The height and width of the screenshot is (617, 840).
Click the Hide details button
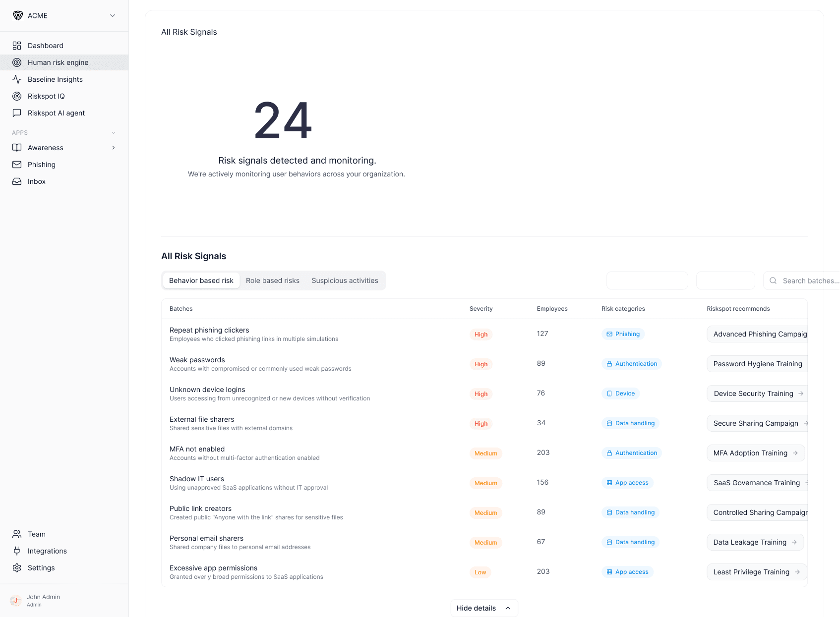pyautogui.click(x=483, y=608)
